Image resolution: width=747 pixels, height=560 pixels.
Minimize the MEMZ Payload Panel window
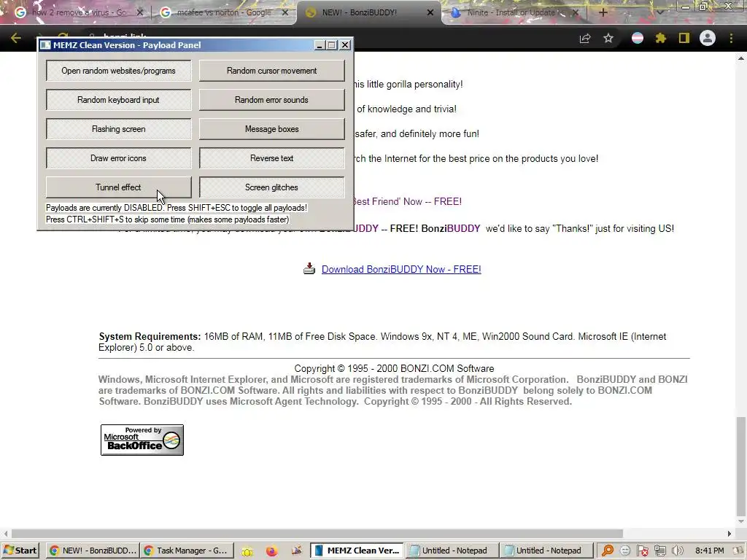click(320, 45)
